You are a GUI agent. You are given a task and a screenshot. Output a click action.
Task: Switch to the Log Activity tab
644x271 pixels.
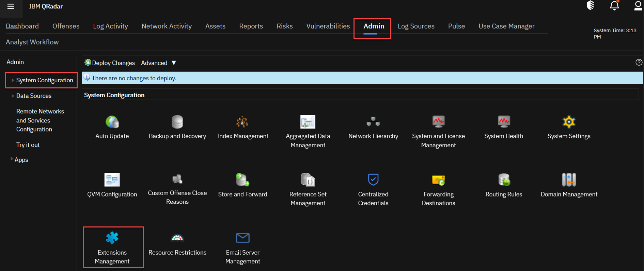[110, 26]
